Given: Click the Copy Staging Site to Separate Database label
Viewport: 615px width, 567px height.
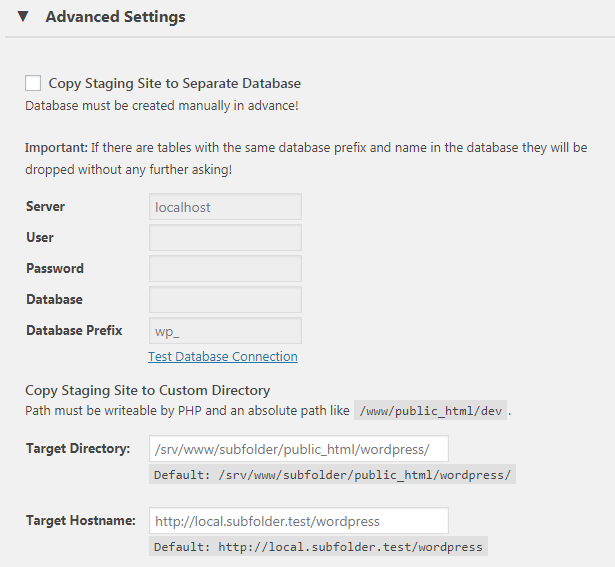Looking at the screenshot, I should pyautogui.click(x=175, y=84).
